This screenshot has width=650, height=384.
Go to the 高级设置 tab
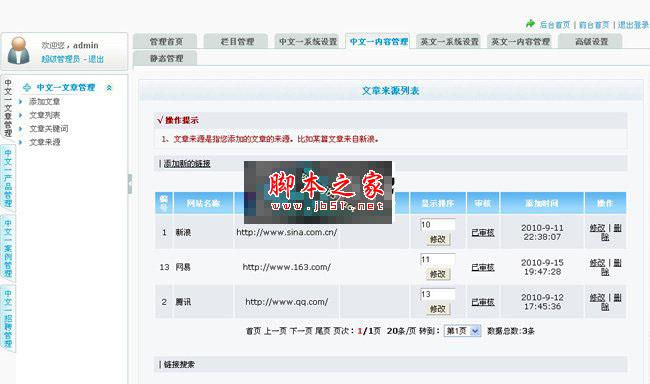coord(591,41)
